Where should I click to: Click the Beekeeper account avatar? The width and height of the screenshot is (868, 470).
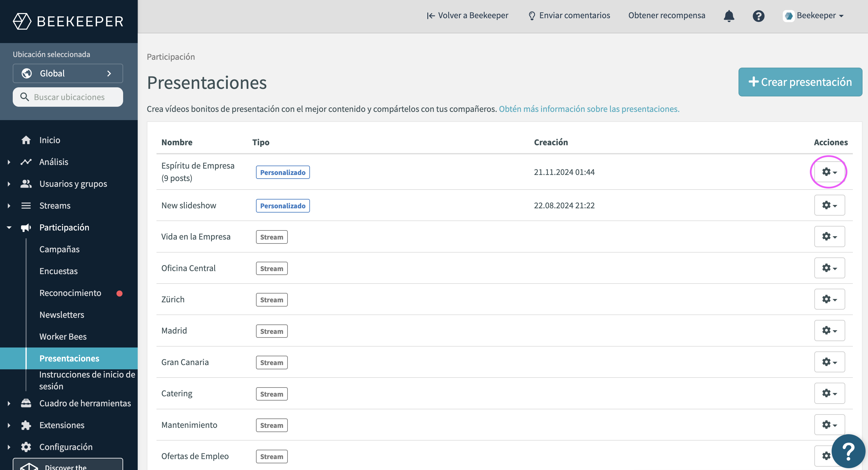[789, 15]
